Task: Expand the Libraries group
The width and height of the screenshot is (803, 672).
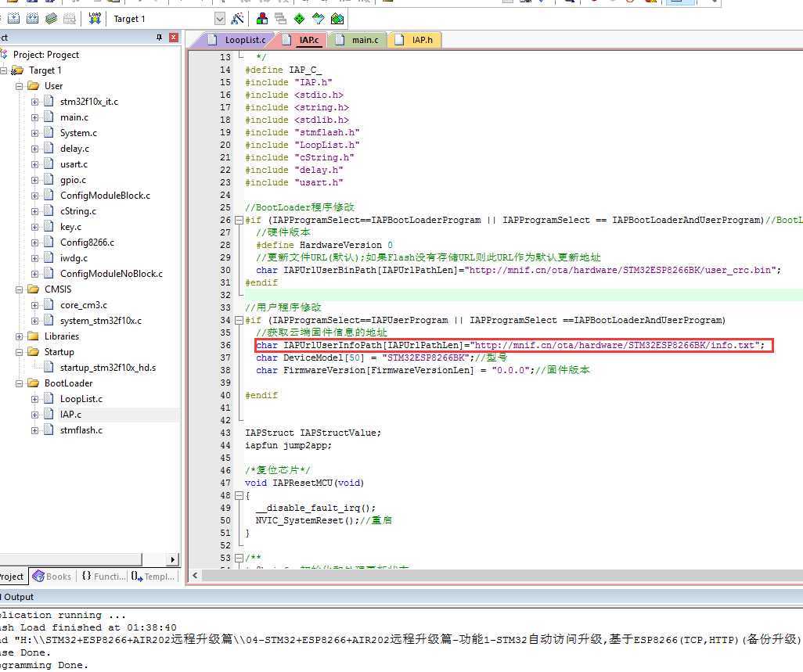Action: (19, 336)
